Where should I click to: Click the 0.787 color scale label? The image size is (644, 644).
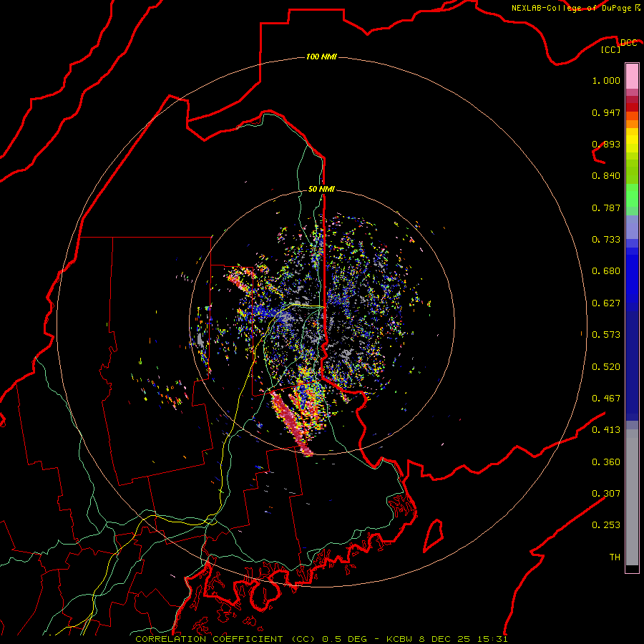coord(606,208)
